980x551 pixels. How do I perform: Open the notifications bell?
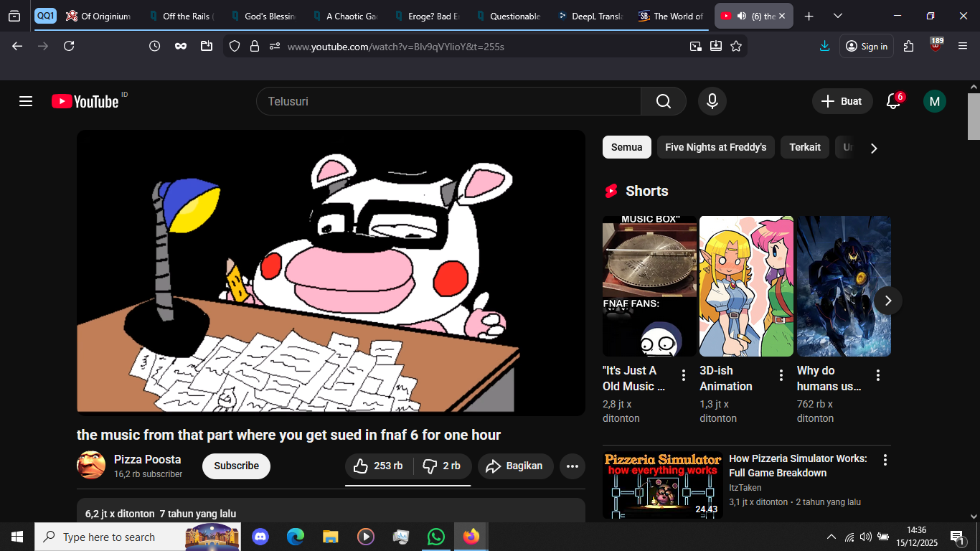point(893,101)
